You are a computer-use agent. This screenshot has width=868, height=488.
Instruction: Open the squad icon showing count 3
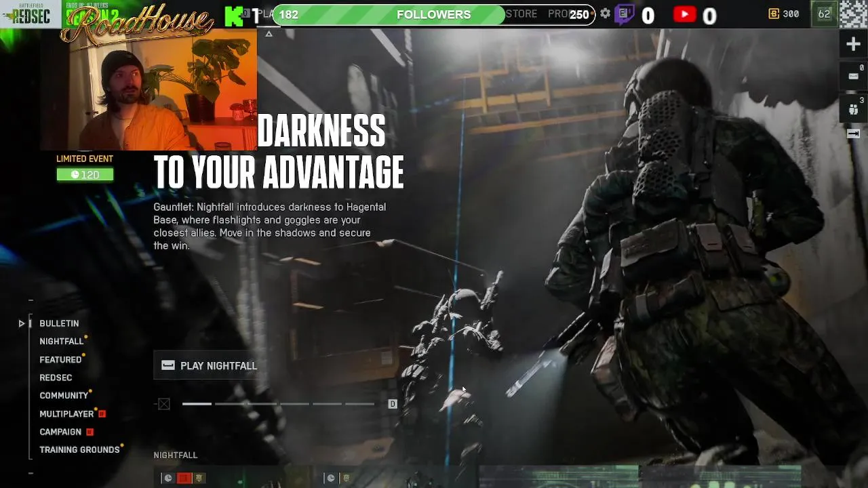[853, 108]
